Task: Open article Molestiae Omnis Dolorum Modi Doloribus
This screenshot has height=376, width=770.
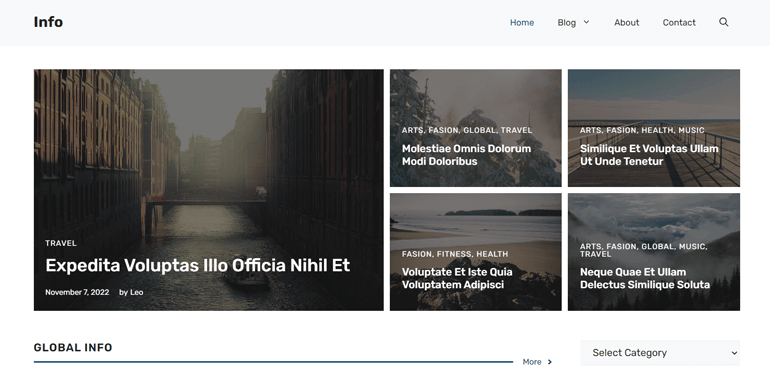Action: [x=466, y=155]
